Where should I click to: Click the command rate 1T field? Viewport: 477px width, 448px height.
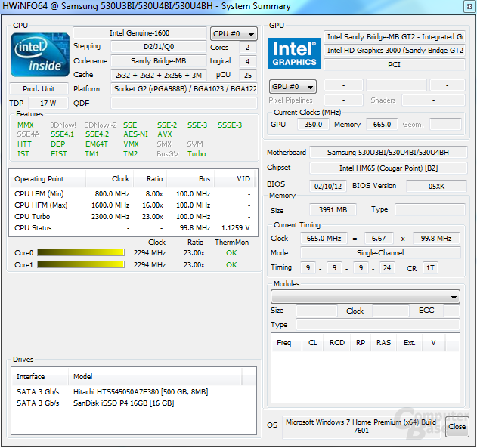(430, 267)
